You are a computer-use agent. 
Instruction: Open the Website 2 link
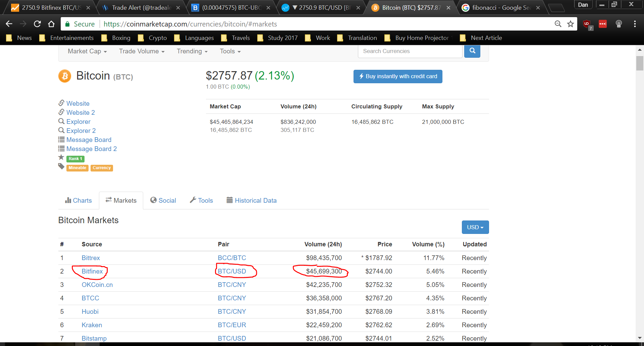[x=80, y=112]
